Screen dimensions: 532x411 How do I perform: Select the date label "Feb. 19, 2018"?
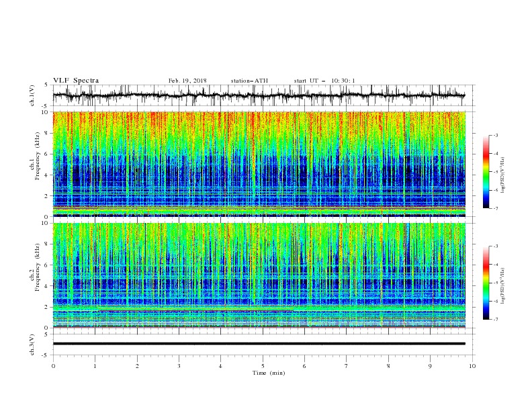pyautogui.click(x=187, y=81)
